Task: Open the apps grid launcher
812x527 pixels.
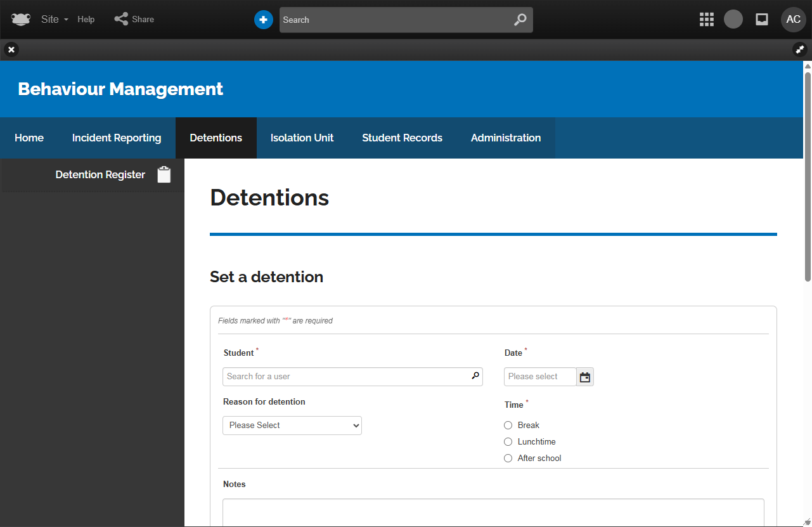Action: [x=706, y=20]
